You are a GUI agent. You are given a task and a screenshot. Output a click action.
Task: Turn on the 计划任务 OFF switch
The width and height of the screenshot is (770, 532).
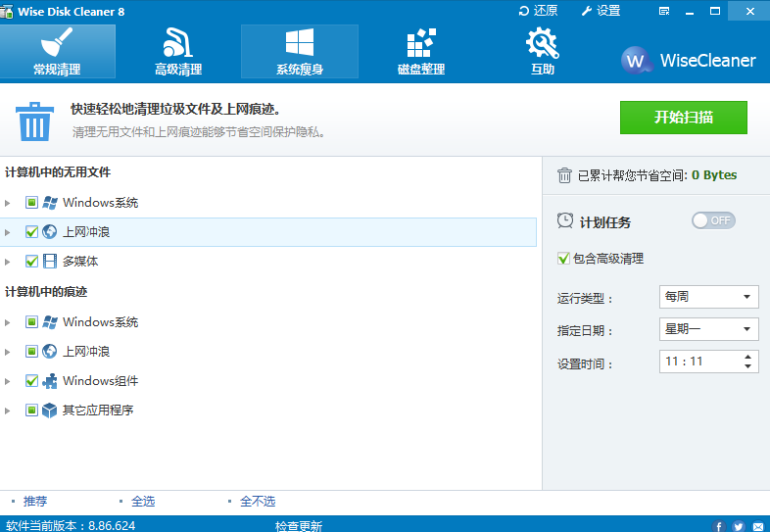(713, 220)
